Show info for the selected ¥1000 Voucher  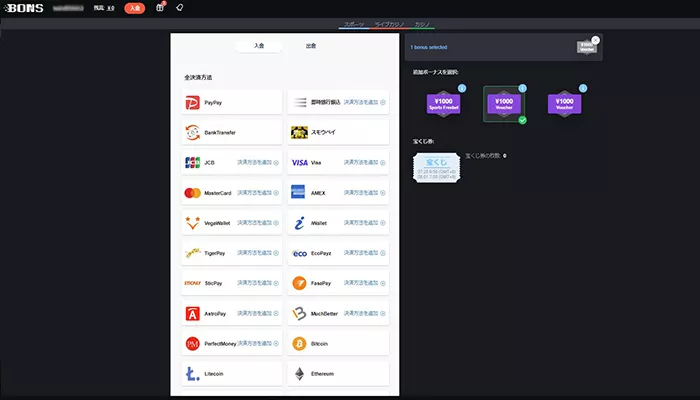point(523,88)
